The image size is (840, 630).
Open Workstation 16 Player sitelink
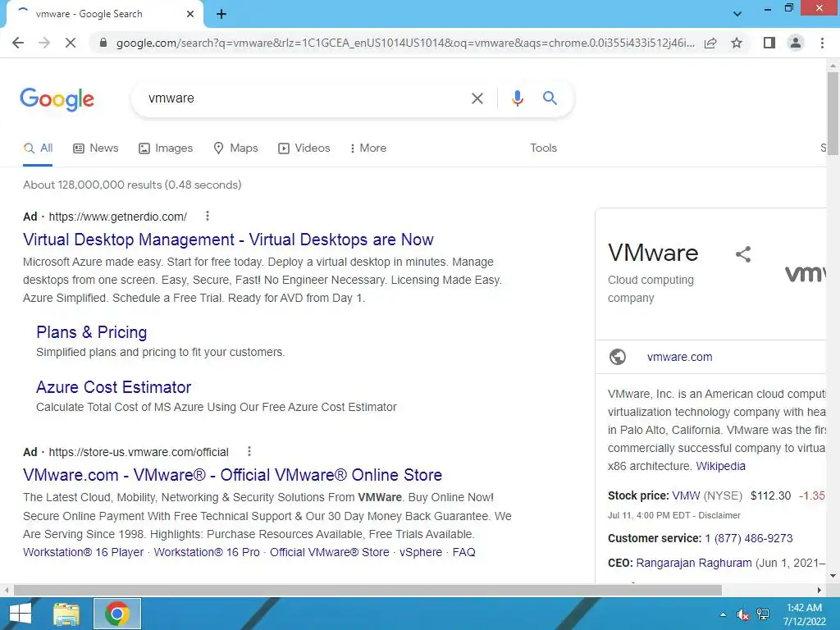point(83,552)
